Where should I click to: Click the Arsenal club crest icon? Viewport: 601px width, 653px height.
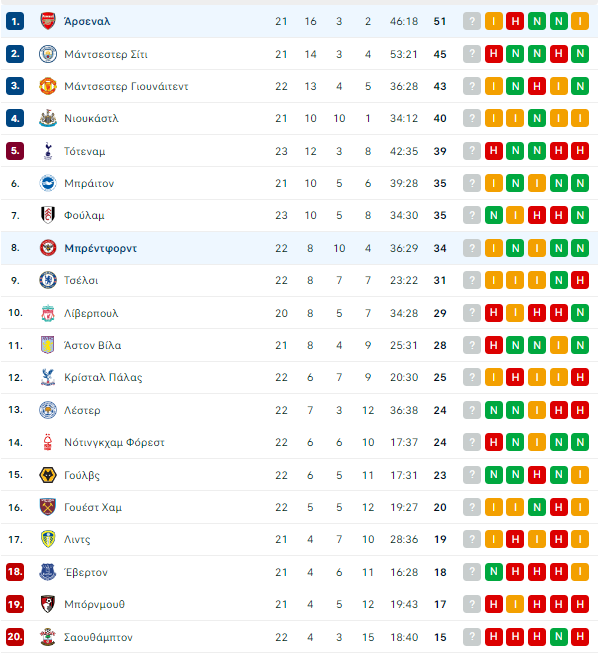point(48,21)
